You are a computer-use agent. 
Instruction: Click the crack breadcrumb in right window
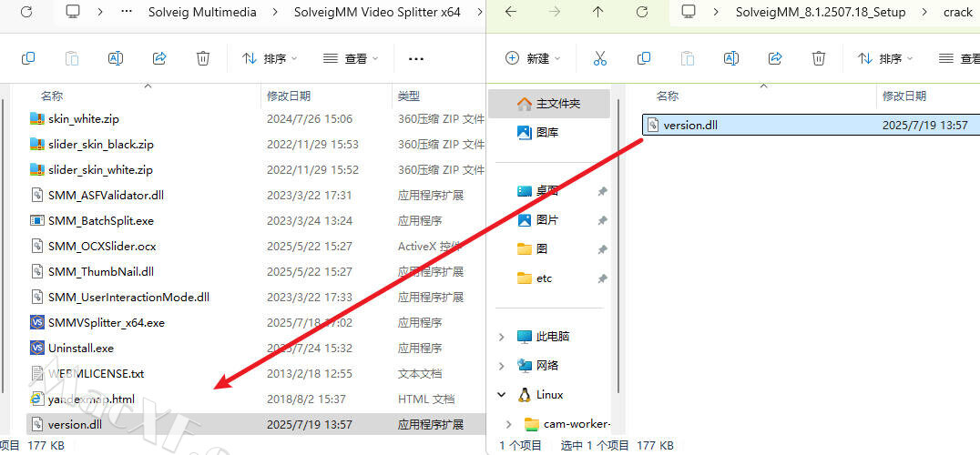[958, 12]
